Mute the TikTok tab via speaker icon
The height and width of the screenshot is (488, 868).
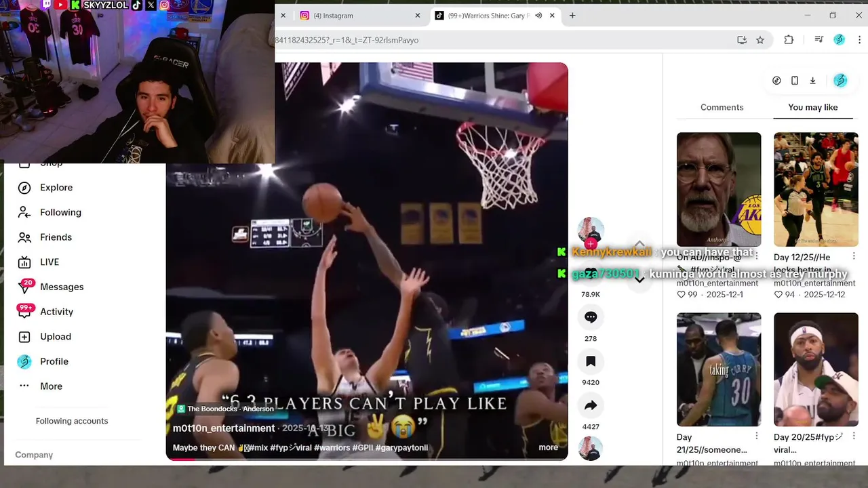[x=538, y=16]
